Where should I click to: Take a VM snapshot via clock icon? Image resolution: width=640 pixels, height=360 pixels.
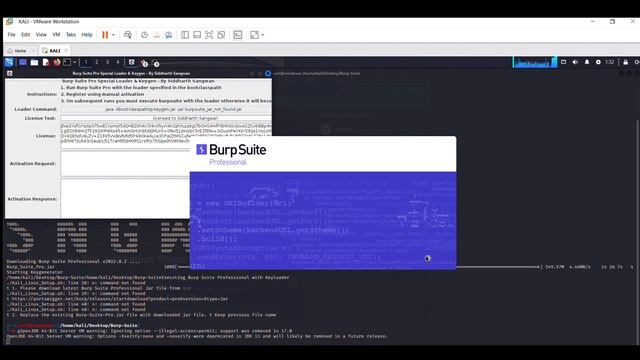tap(144, 35)
